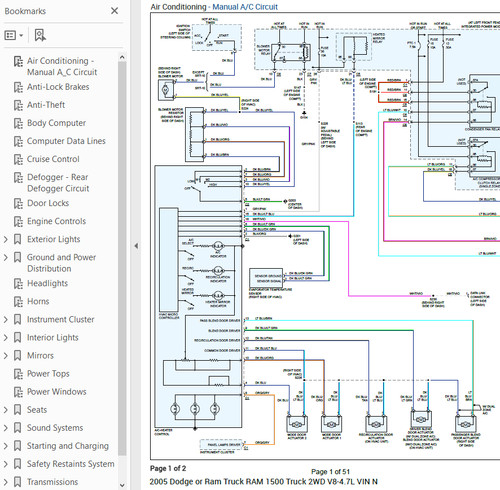Click bookmark icon beside Anti-Lock Brakes

click(x=18, y=87)
